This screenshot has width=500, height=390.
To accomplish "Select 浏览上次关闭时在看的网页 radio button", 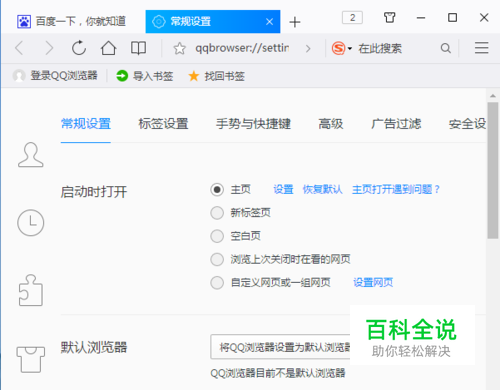I will 217,259.
